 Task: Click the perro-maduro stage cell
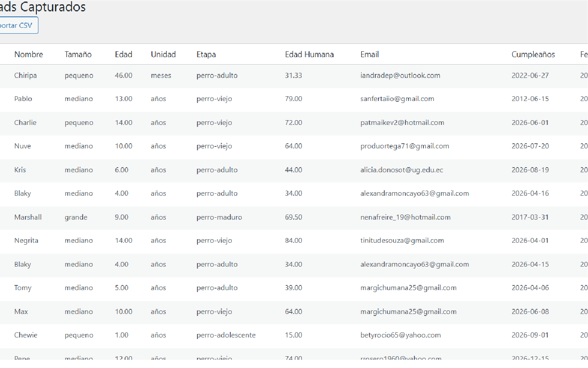tap(219, 217)
